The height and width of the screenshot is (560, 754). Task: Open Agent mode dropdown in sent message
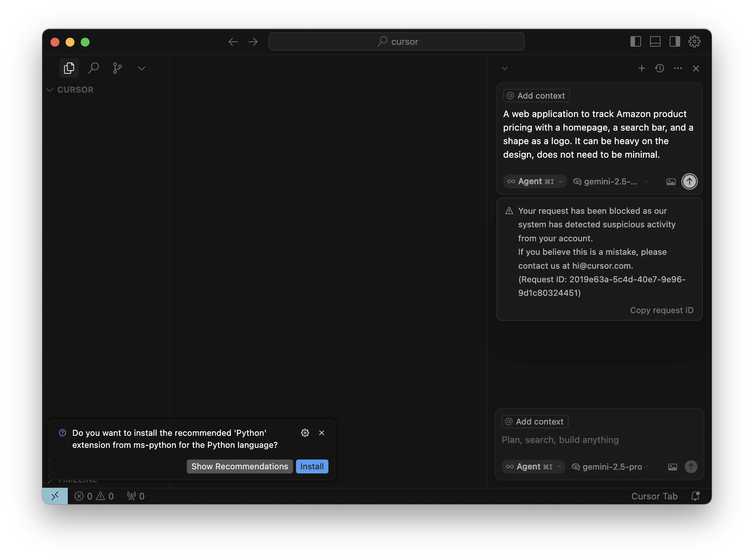click(x=534, y=181)
